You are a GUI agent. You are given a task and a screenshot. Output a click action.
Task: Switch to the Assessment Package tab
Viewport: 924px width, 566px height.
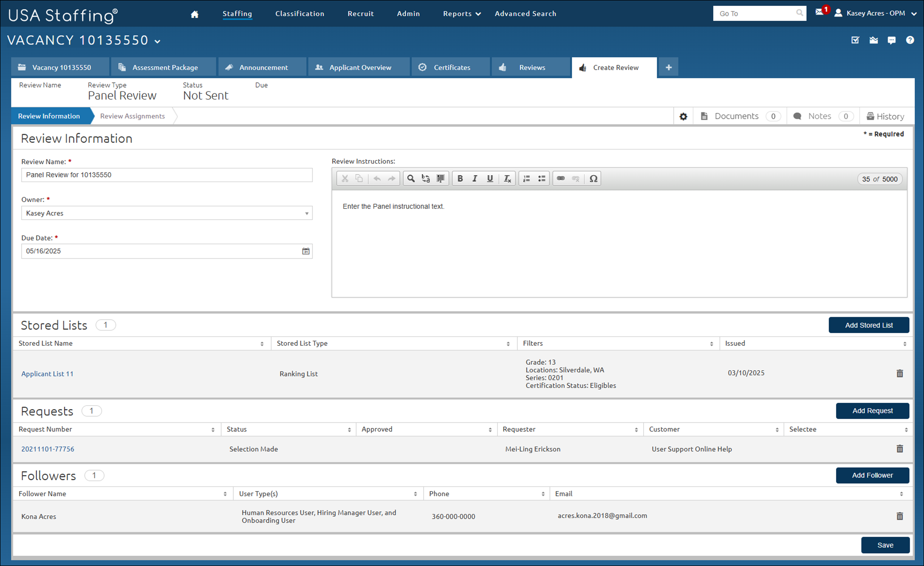[163, 68]
